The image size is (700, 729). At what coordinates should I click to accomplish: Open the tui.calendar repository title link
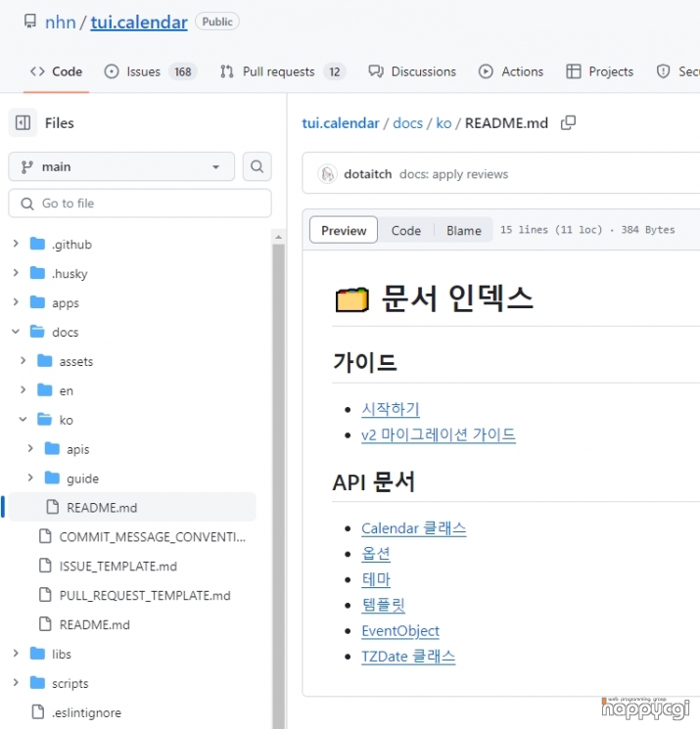[x=139, y=23]
